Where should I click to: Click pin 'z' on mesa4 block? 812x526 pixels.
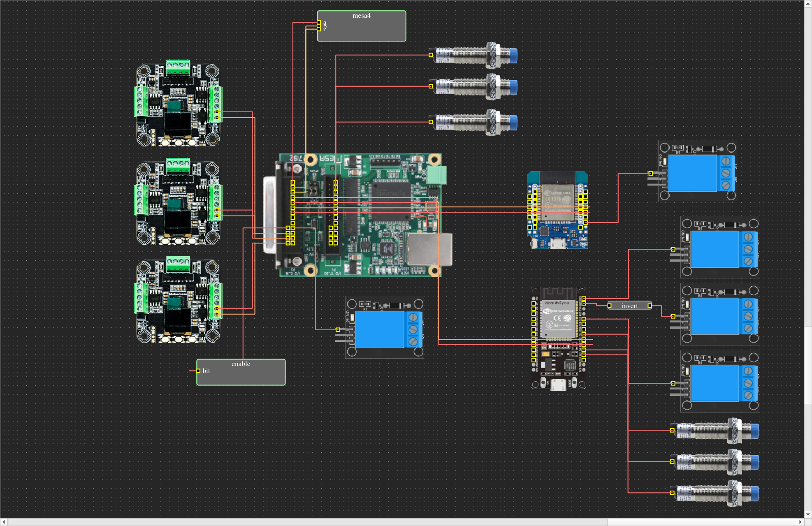pos(319,29)
